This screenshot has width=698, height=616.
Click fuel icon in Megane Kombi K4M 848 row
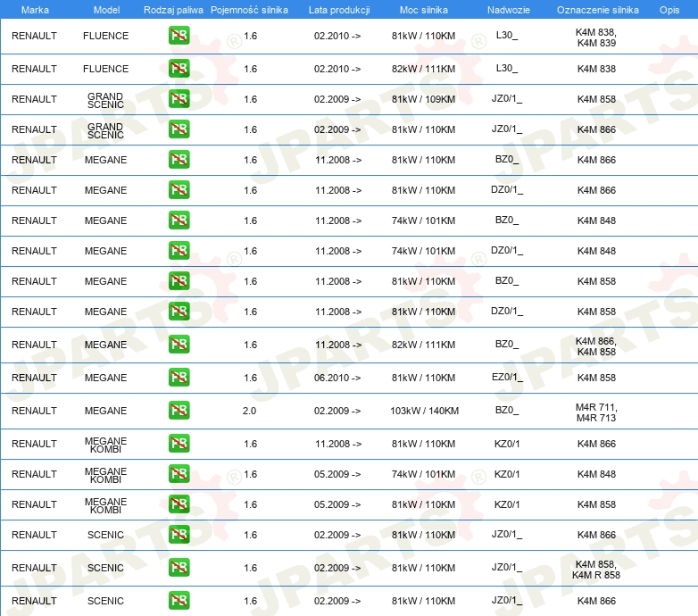point(179,474)
